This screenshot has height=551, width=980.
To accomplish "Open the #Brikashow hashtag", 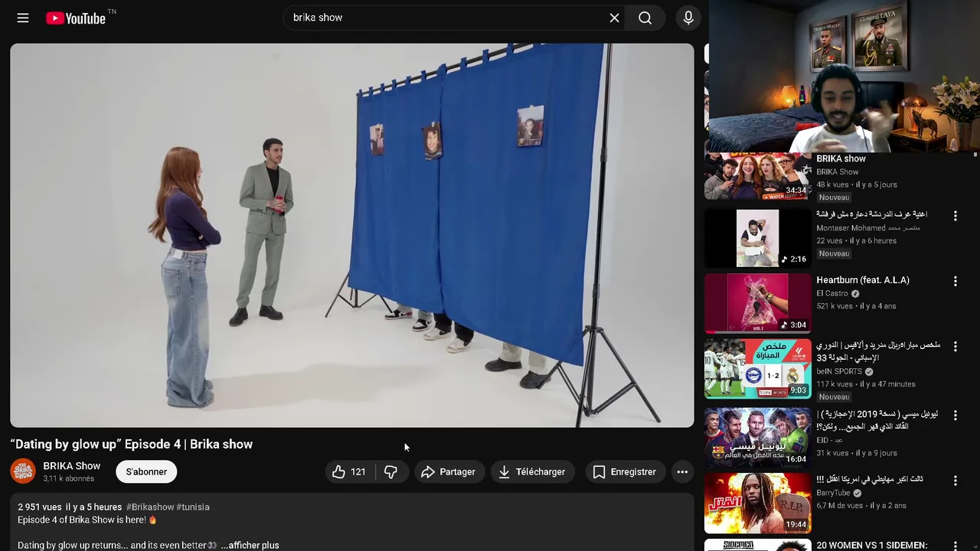I will click(150, 507).
